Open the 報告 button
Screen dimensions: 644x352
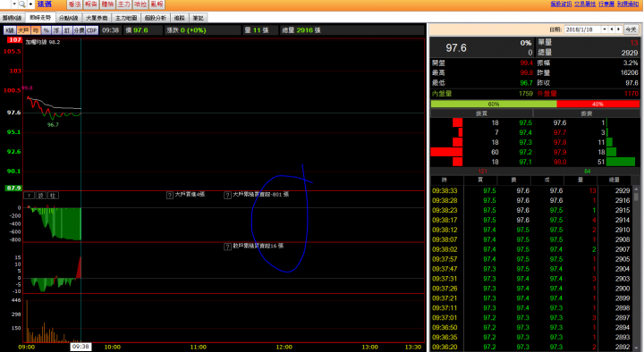click(90, 4)
